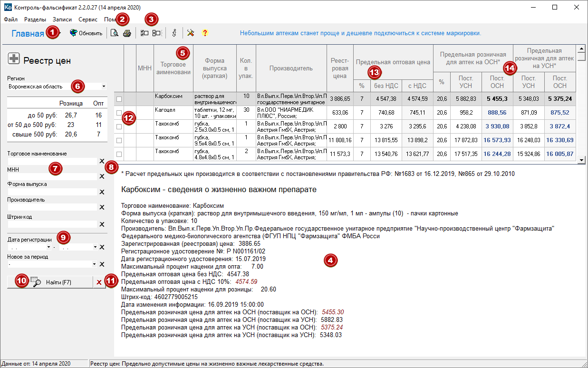Tick checkbox of Тахокомб 4.8x4.8x0.5 row
Screen dimensions: 588x368
point(119,154)
